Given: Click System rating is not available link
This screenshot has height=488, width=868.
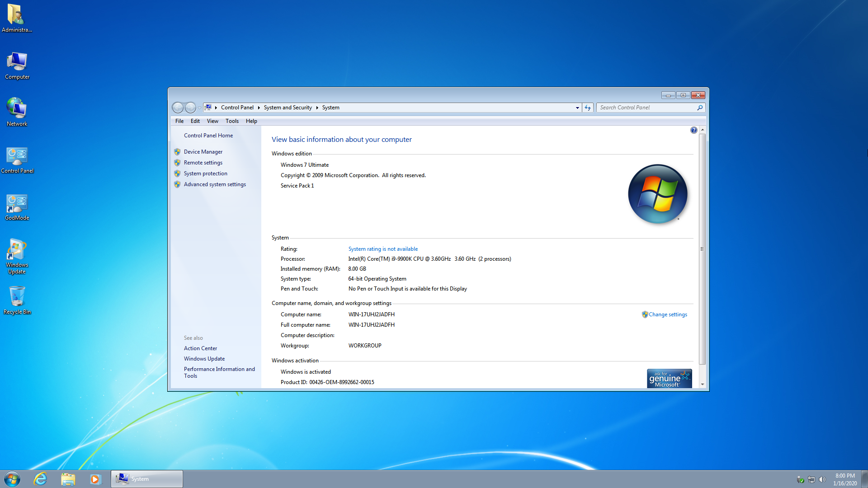Looking at the screenshot, I should pos(383,249).
